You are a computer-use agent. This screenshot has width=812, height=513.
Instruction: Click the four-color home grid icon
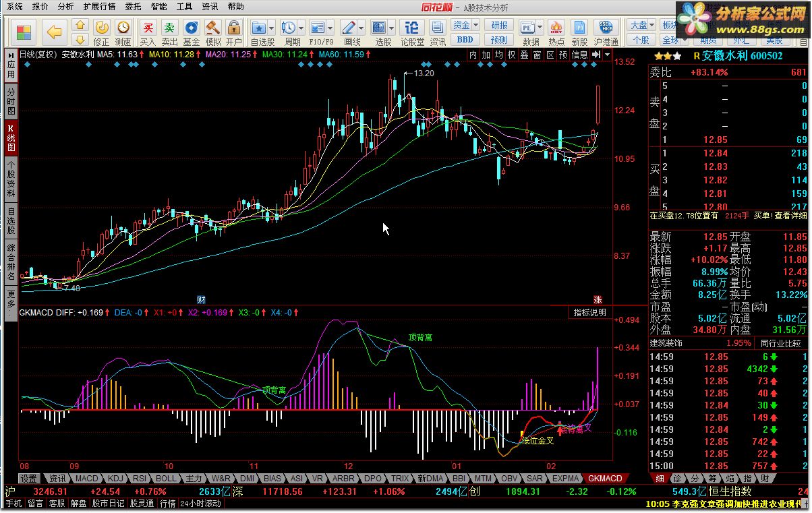[x=24, y=32]
